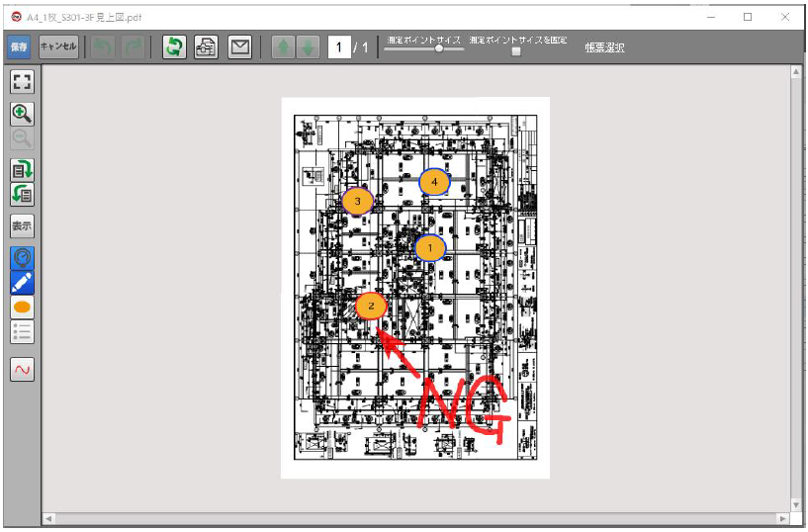Toggle the blue gauge measurement tool
Screen dimensions: 808x532
point(22,257)
